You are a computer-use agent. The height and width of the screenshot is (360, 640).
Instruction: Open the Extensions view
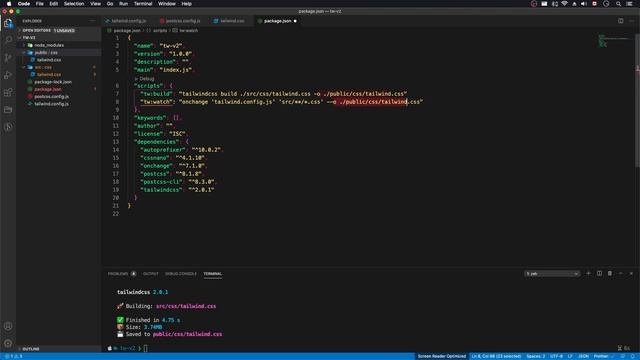coord(8,92)
